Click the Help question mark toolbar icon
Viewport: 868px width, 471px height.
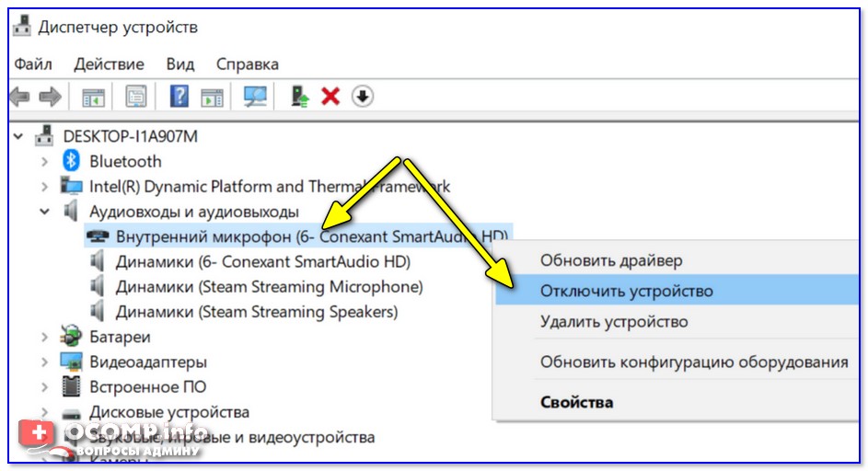[x=180, y=97]
